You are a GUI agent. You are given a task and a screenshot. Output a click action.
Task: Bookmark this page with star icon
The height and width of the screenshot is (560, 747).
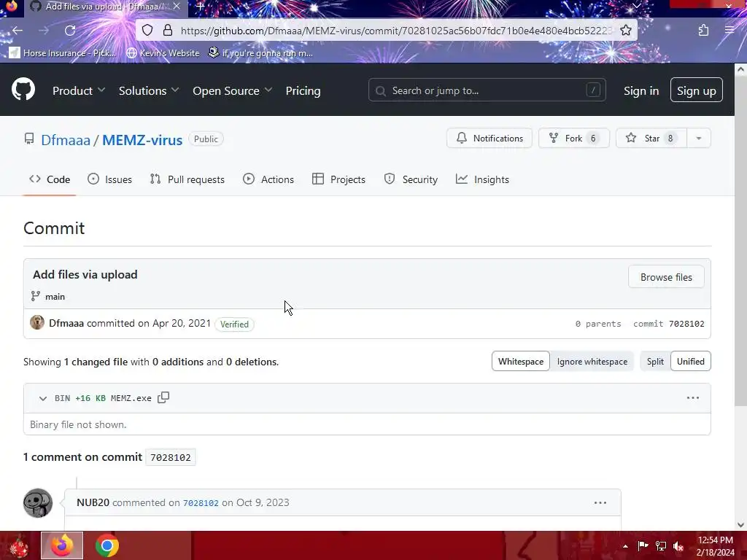point(626,31)
